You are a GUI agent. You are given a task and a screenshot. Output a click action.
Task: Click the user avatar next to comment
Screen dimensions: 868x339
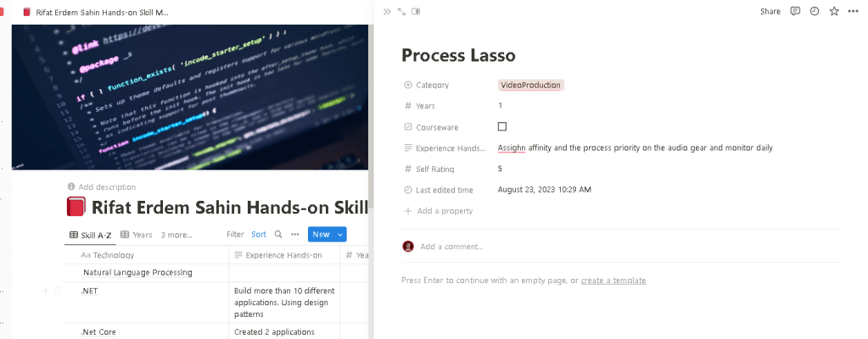coord(408,247)
